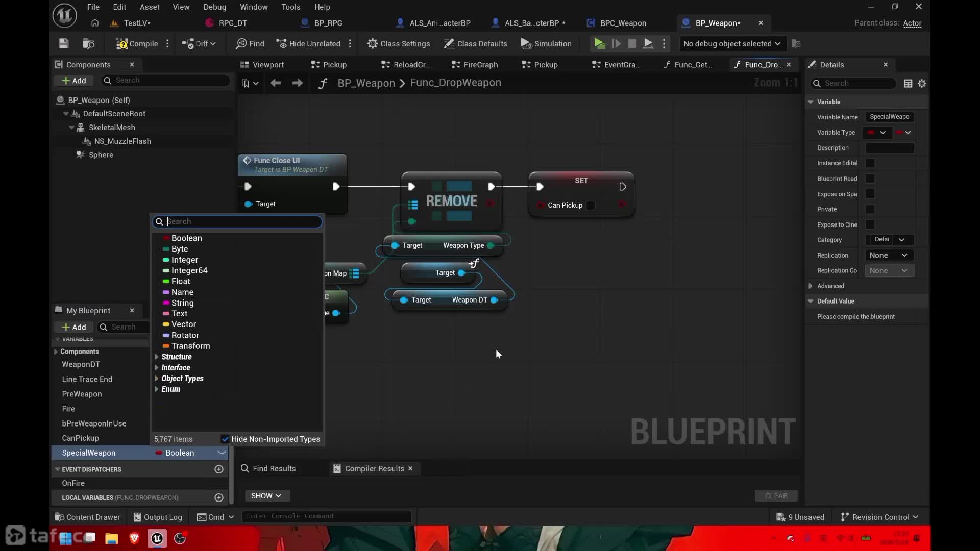
Task: Click the Components panel search field
Action: coord(166,80)
